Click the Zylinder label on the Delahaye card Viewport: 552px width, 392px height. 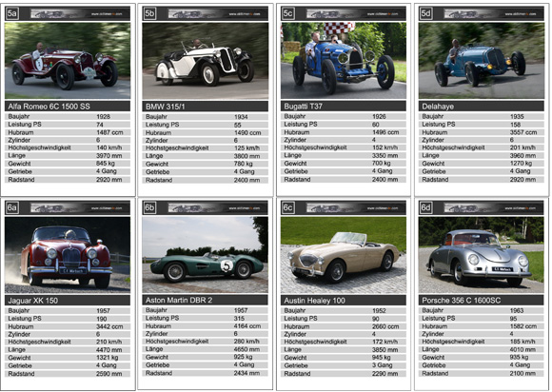tap(433, 140)
